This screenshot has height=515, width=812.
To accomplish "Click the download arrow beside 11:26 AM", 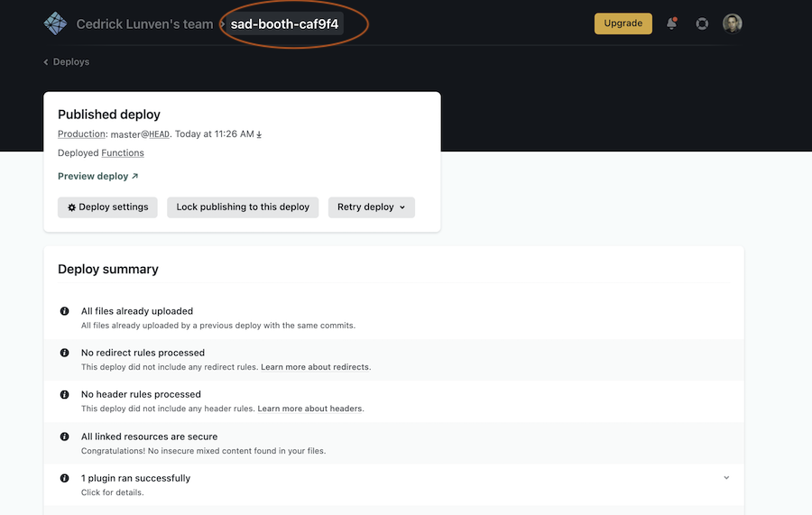I will (x=259, y=134).
